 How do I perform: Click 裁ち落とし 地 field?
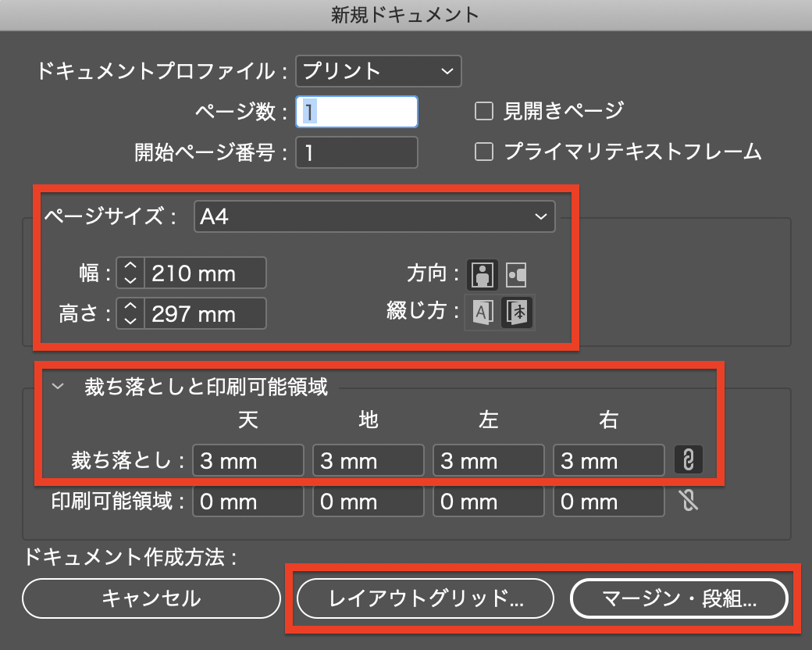(369, 460)
